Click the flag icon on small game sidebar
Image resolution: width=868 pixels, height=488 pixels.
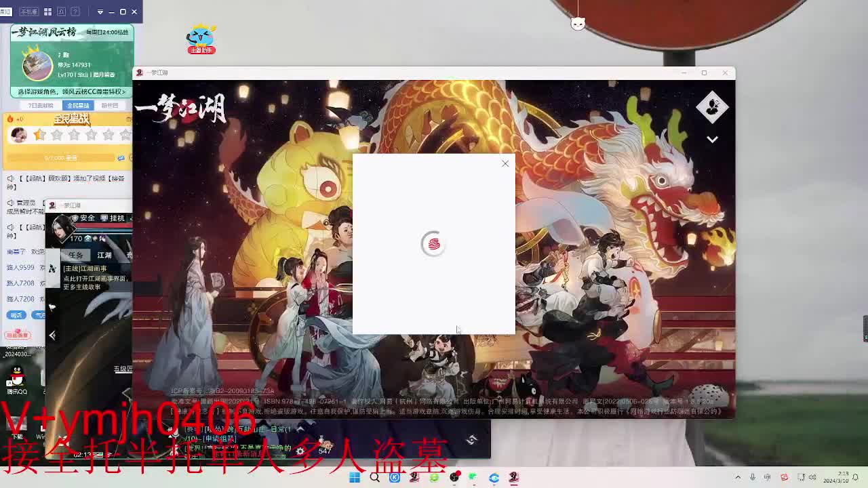[x=52, y=307]
